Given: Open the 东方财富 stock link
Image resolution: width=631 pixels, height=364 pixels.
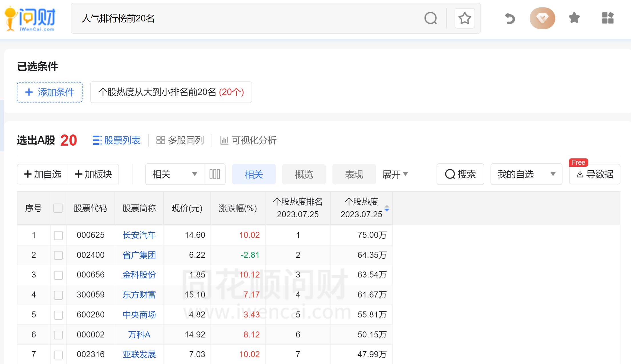Looking at the screenshot, I should click(x=139, y=295).
